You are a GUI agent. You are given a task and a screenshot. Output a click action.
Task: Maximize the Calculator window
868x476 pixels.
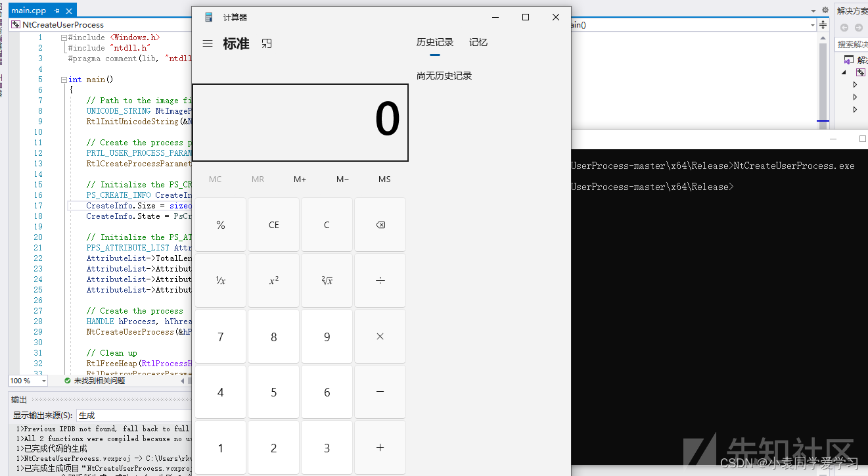click(526, 17)
